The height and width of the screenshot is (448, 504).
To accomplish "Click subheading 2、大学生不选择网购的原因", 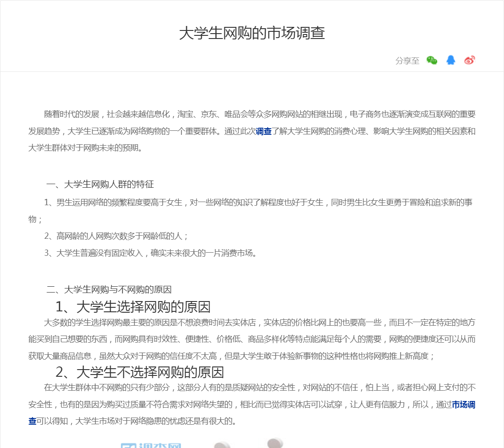I will tap(139, 372).
